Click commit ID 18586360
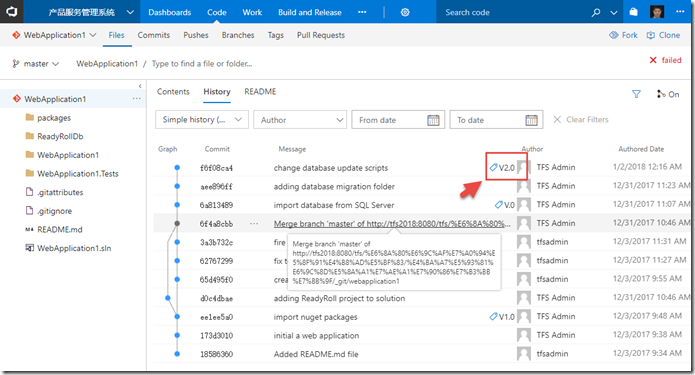The width and height of the screenshot is (695, 375). click(x=216, y=354)
